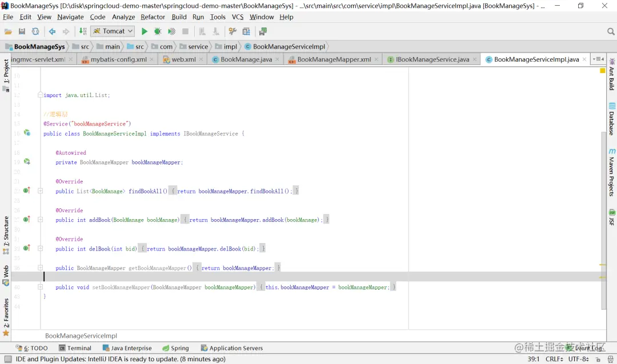The width and height of the screenshot is (617, 364).
Task: Click the Save All toolbar icon
Action: pos(22,31)
